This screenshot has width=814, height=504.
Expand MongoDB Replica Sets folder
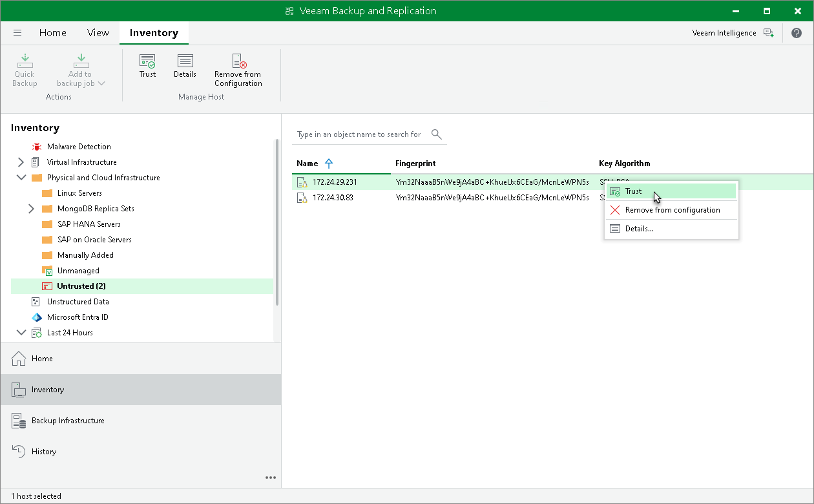point(31,209)
